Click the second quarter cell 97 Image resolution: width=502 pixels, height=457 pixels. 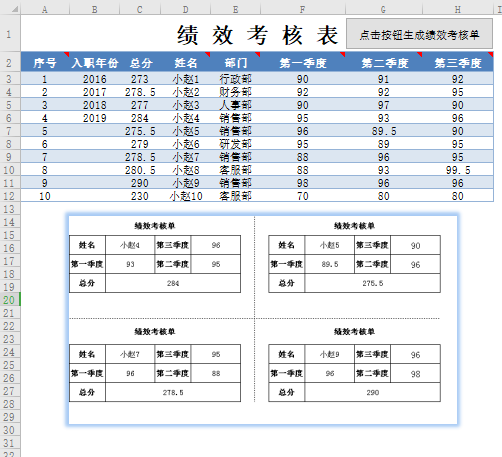pyautogui.click(x=383, y=105)
